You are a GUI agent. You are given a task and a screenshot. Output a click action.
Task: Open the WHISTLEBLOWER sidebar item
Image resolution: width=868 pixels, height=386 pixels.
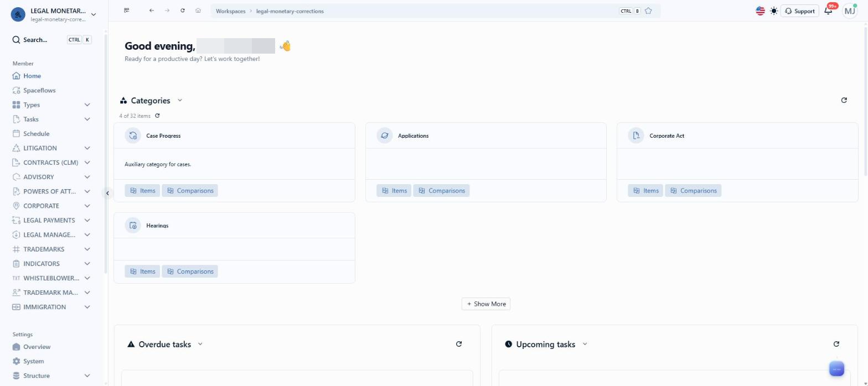click(x=51, y=278)
